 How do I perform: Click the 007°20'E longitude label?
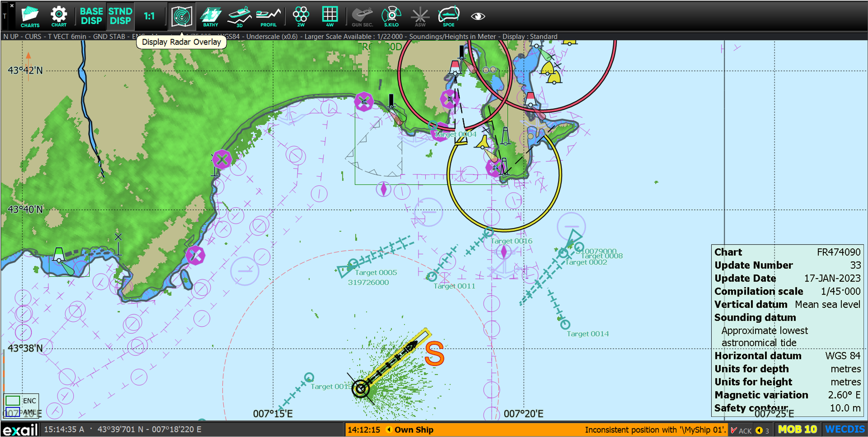tap(524, 414)
